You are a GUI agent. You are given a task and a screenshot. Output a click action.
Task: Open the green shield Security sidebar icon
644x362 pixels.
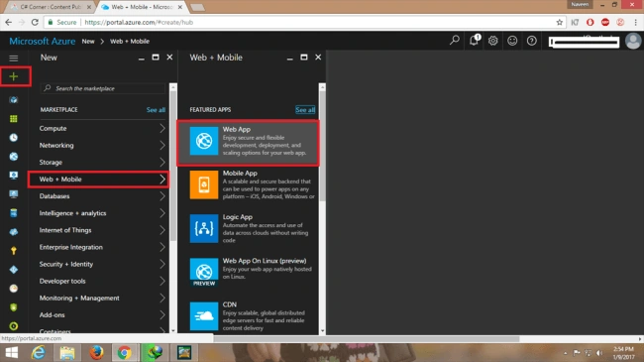click(14, 307)
